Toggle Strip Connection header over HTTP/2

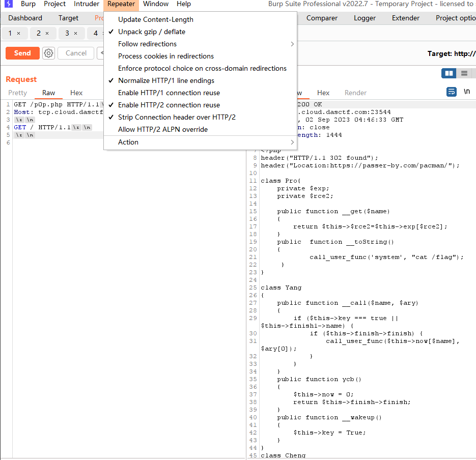200,117
